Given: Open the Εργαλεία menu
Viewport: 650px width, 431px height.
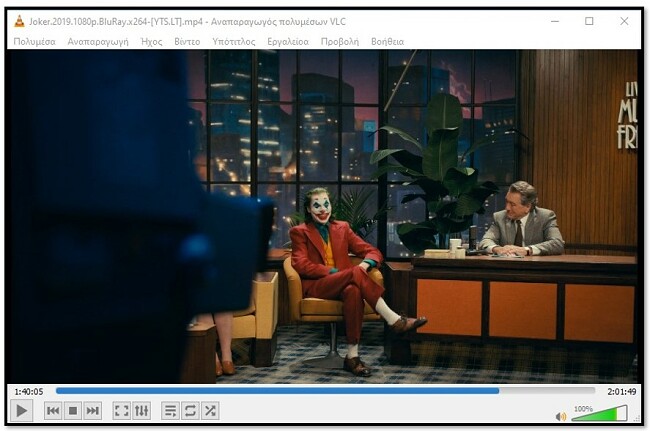Looking at the screenshot, I should tap(288, 42).
